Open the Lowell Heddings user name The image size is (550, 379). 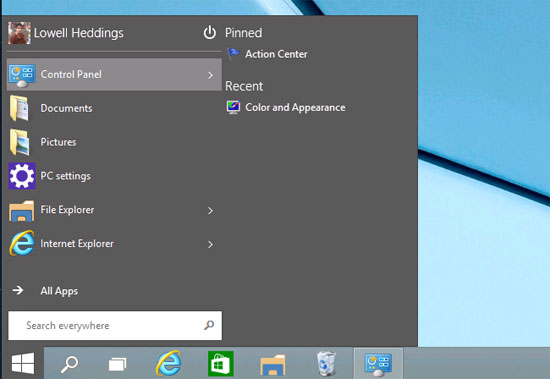click(79, 33)
